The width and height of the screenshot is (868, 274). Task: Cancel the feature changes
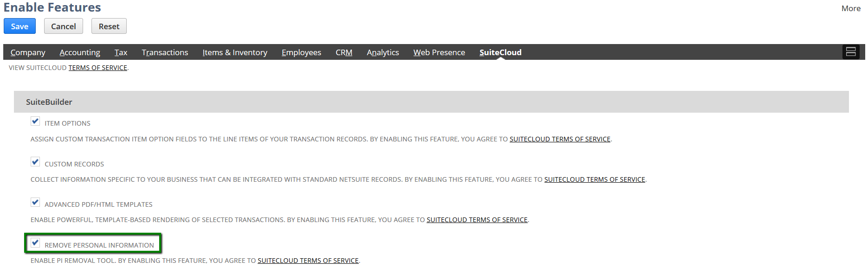[64, 26]
